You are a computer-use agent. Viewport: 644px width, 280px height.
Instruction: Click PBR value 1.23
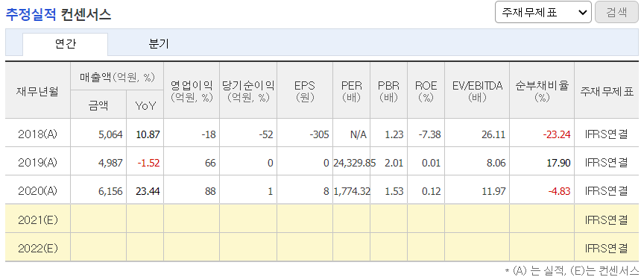[x=395, y=134]
